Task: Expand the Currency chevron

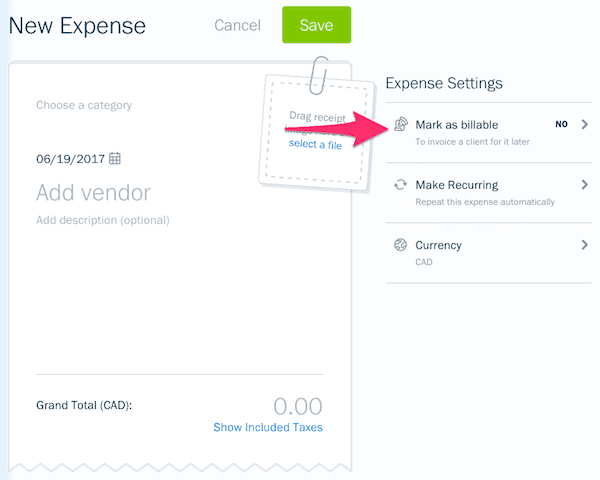Action: point(585,245)
